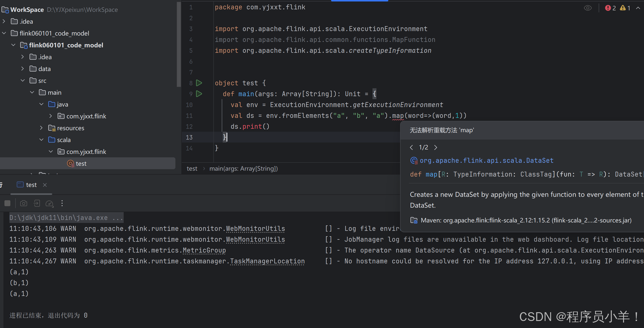
Task: Expand the resources folder
Action: coord(41,128)
